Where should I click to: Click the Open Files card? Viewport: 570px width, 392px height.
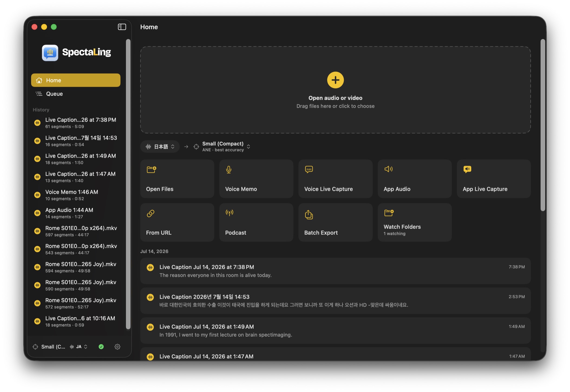(177, 179)
